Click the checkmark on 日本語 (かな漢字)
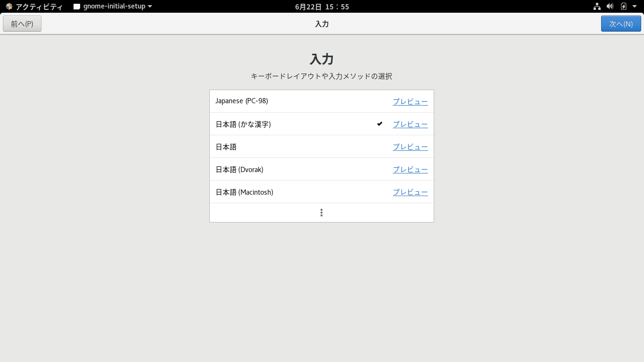The height and width of the screenshot is (362, 644). (x=380, y=124)
